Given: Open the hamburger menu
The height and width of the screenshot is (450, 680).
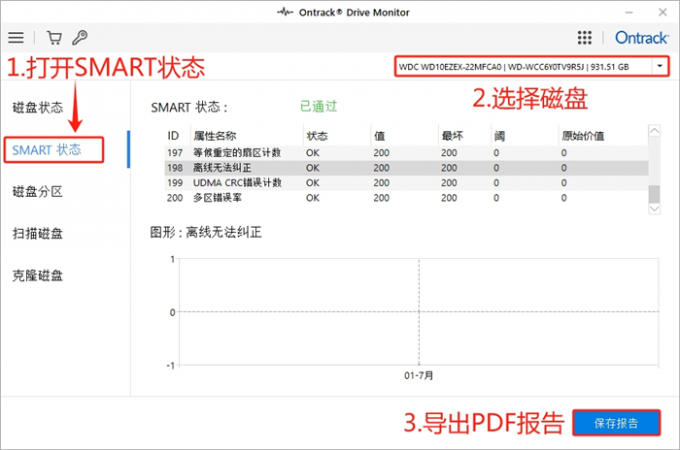Looking at the screenshot, I should pos(16,38).
